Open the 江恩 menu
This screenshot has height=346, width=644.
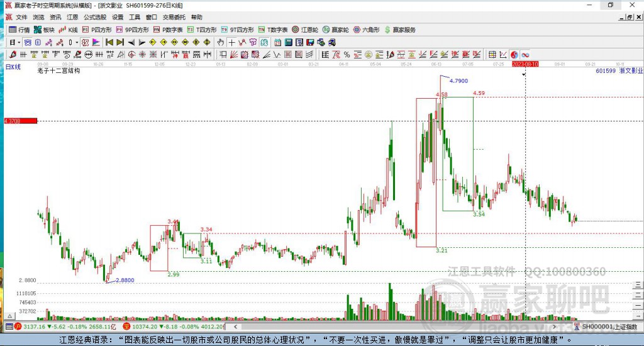point(72,17)
